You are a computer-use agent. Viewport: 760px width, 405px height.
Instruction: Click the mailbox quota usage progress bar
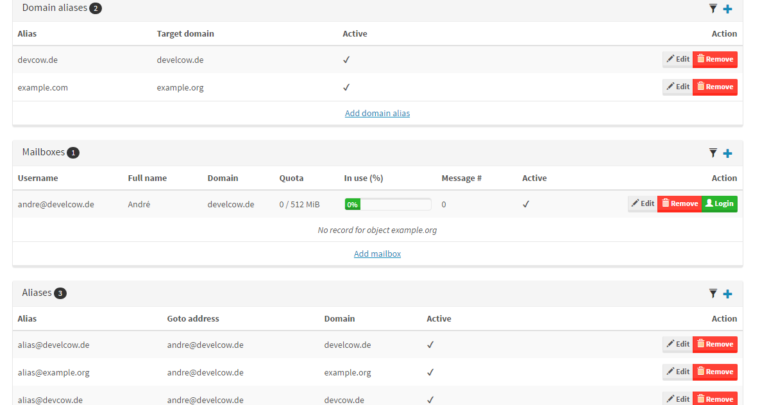(388, 204)
